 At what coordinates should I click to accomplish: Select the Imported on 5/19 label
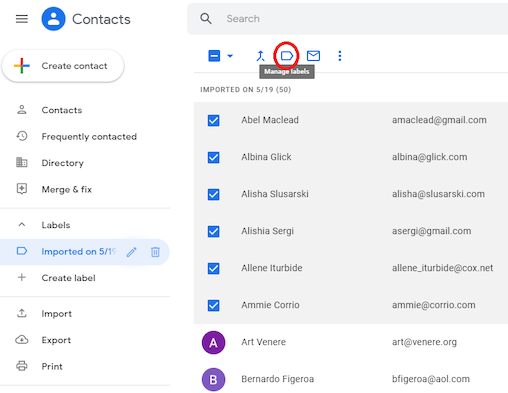coord(78,252)
